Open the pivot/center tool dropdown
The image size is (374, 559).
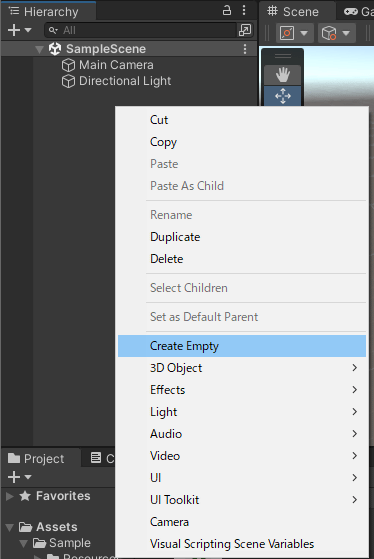[x=294, y=33]
